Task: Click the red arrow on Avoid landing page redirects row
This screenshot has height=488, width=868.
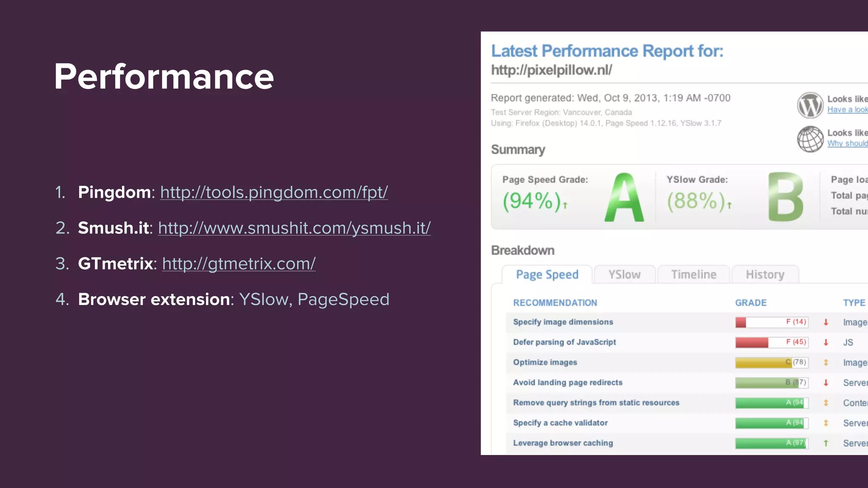Action: tap(826, 383)
